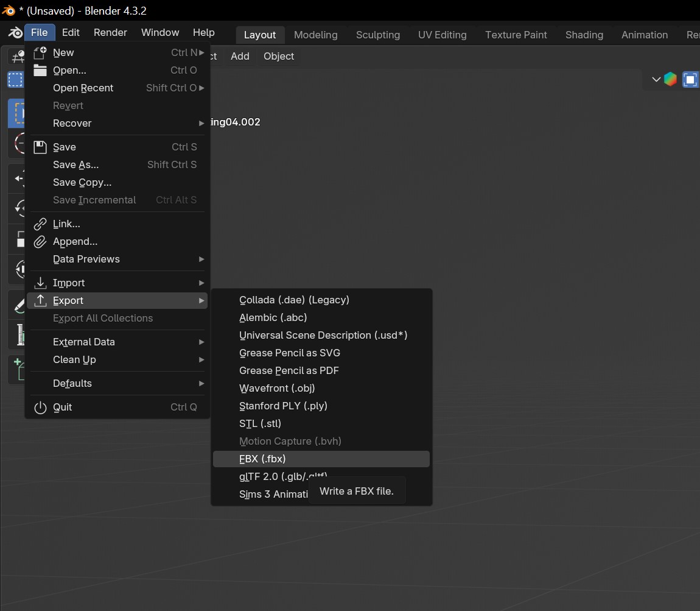The width and height of the screenshot is (700, 611).
Task: Switch to the Shading workspace tab
Action: [x=584, y=35]
